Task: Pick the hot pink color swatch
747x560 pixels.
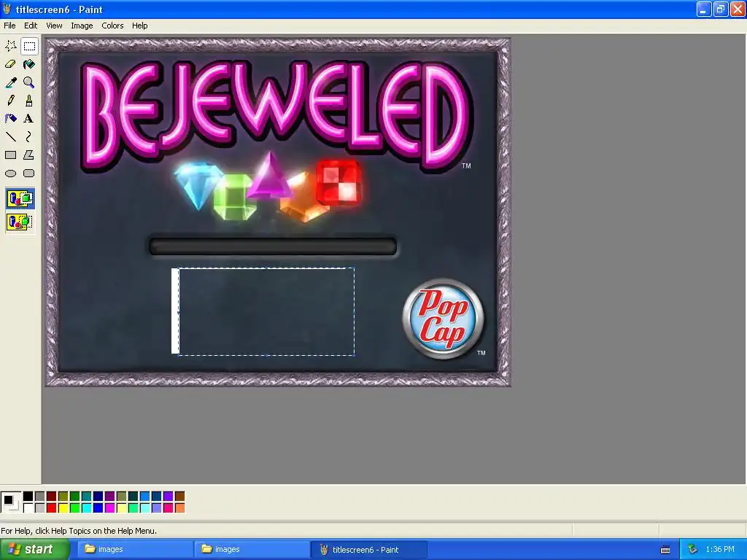Action: point(169,508)
